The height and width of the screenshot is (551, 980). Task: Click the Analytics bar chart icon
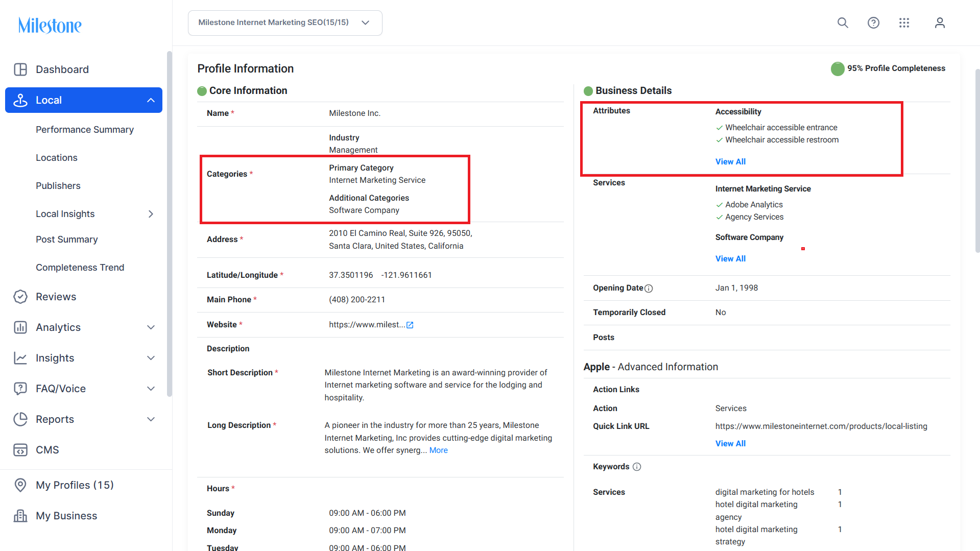[20, 327]
